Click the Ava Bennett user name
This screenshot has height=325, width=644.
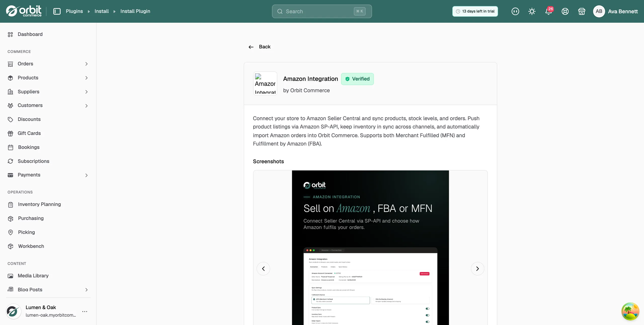(623, 11)
